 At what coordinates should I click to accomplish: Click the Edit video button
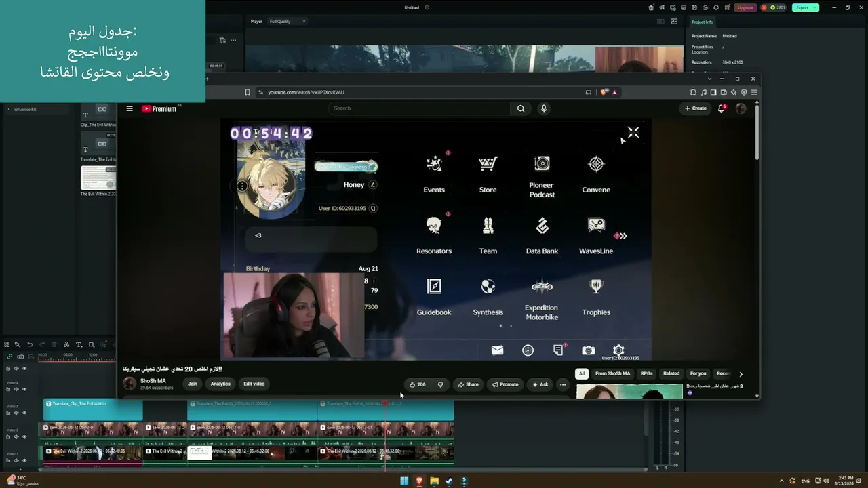click(254, 384)
